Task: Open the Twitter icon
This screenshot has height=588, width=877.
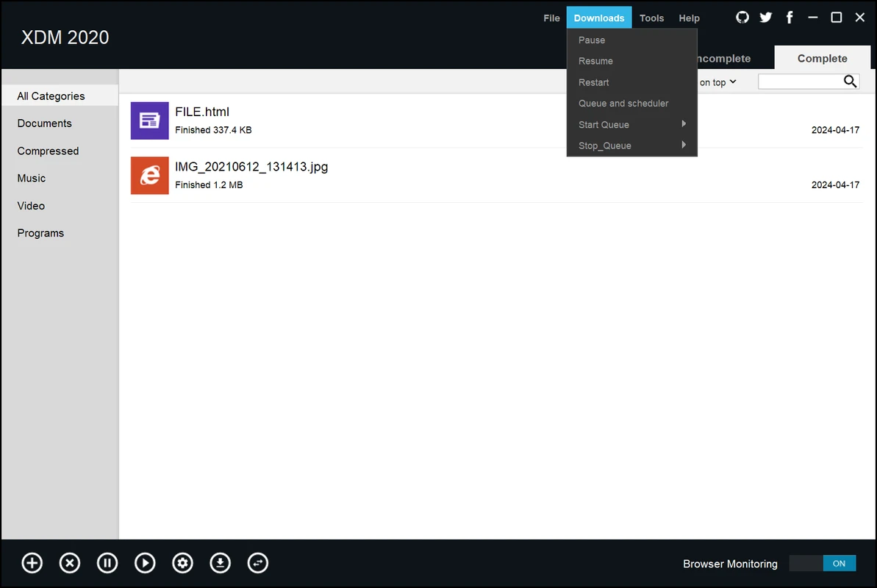Action: [765, 17]
